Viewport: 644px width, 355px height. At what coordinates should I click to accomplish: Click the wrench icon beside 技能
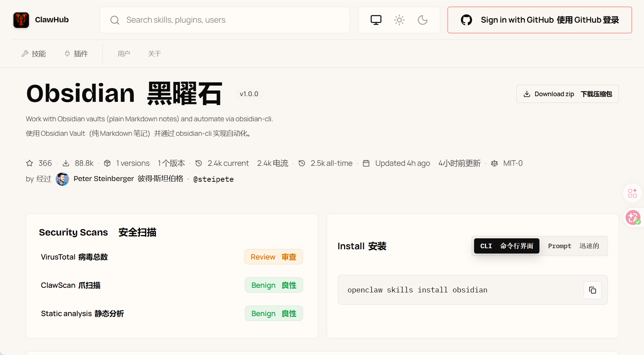pos(25,54)
